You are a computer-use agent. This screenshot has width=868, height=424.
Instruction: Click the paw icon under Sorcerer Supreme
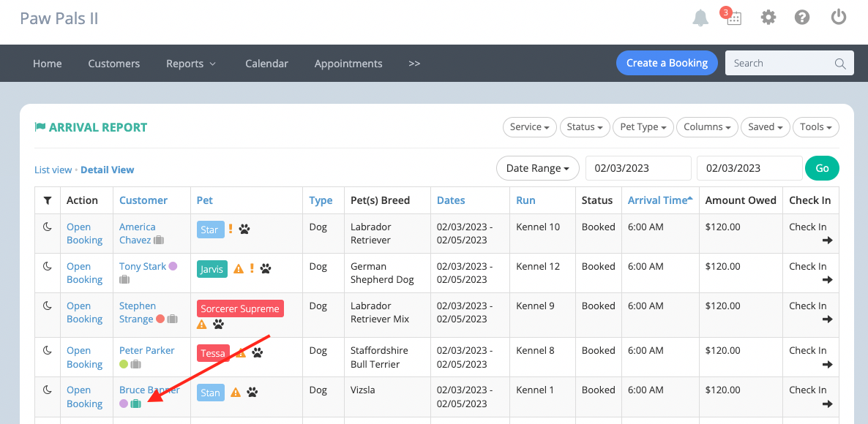(219, 324)
